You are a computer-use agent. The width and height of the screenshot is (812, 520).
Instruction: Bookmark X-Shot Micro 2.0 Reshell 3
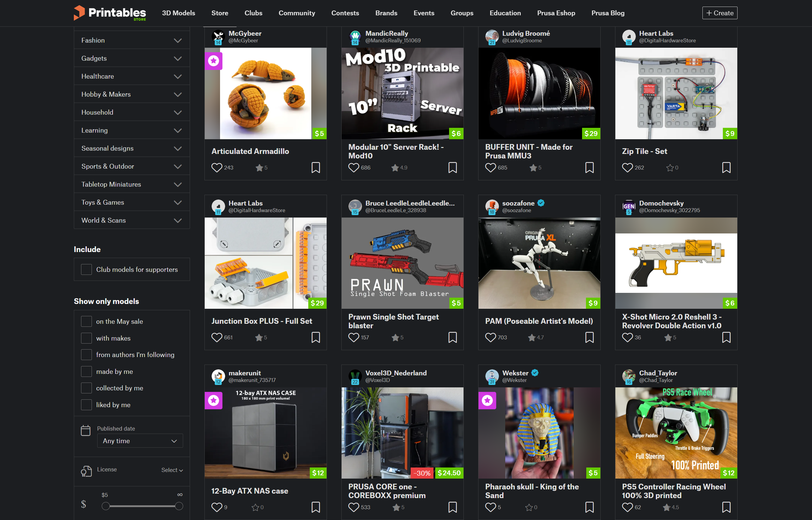[726, 337]
